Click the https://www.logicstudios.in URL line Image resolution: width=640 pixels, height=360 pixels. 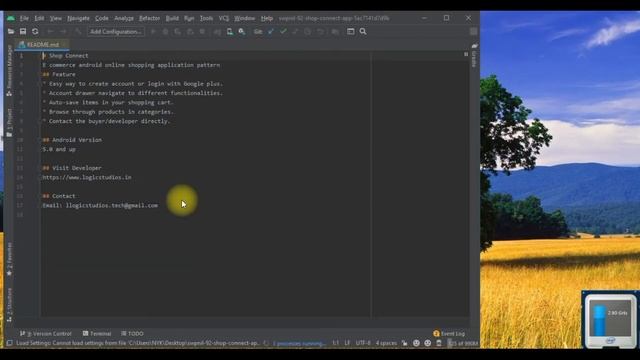87,178
